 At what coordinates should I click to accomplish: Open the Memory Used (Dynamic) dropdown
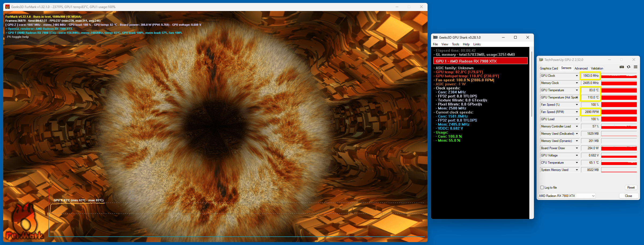coord(577,141)
